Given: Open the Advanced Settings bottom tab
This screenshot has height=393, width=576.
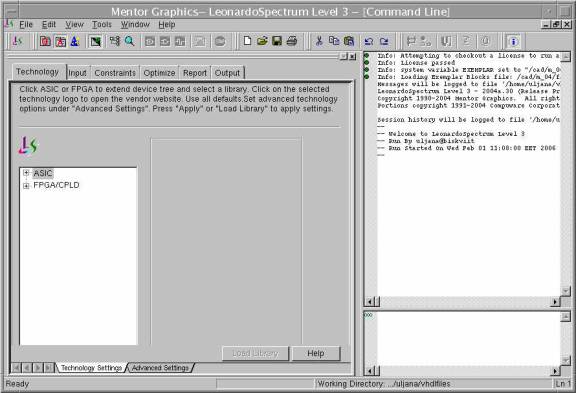Looking at the screenshot, I should [x=160, y=368].
